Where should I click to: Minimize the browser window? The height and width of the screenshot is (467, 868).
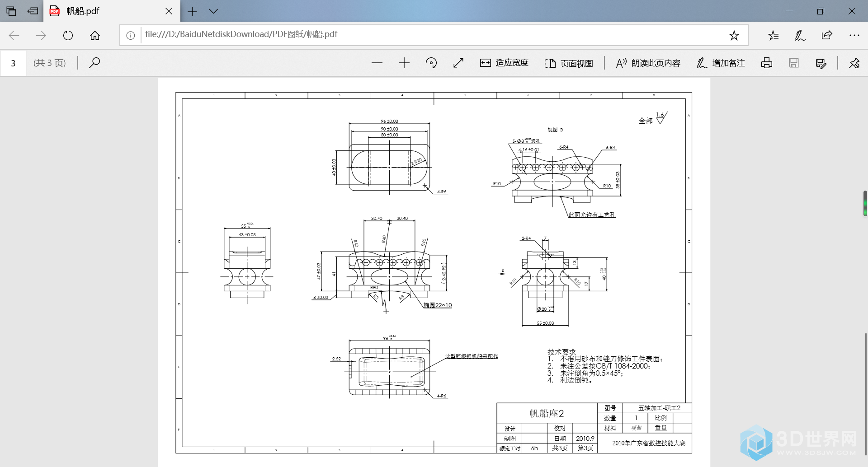[x=789, y=11]
